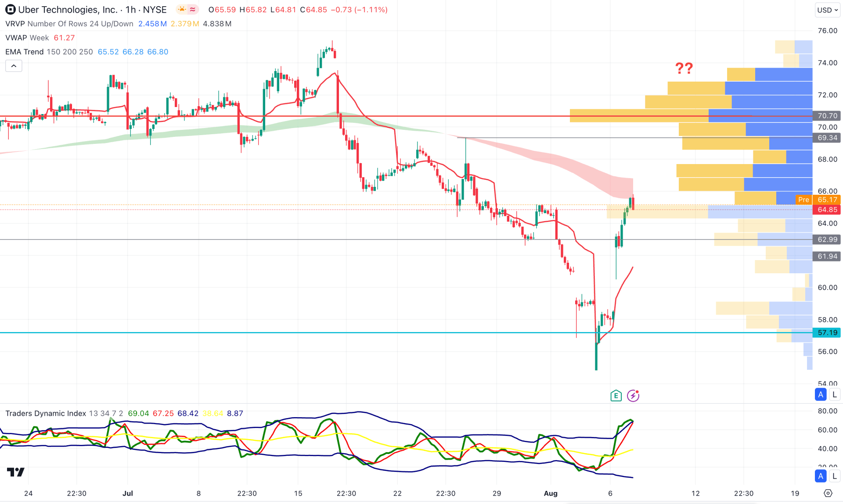Viewport: 843px width, 504px height.
Task: Click the 69.34 price label
Action: (x=827, y=138)
